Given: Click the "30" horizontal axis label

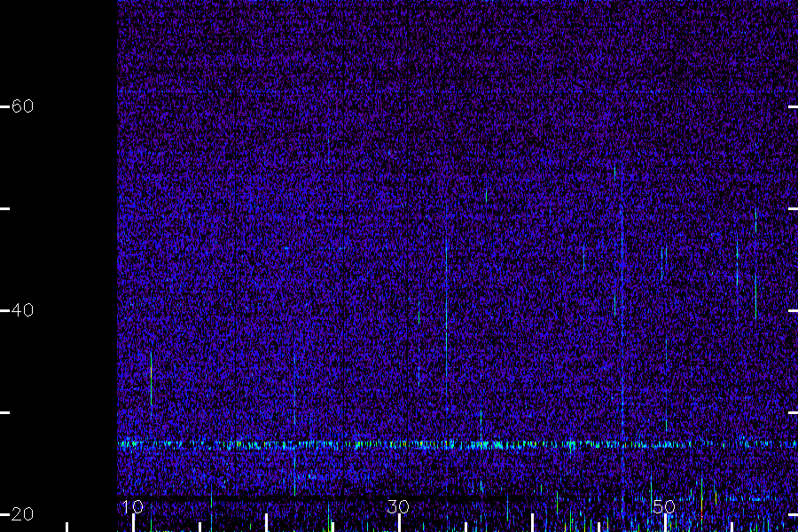Looking at the screenshot, I should [x=398, y=507].
